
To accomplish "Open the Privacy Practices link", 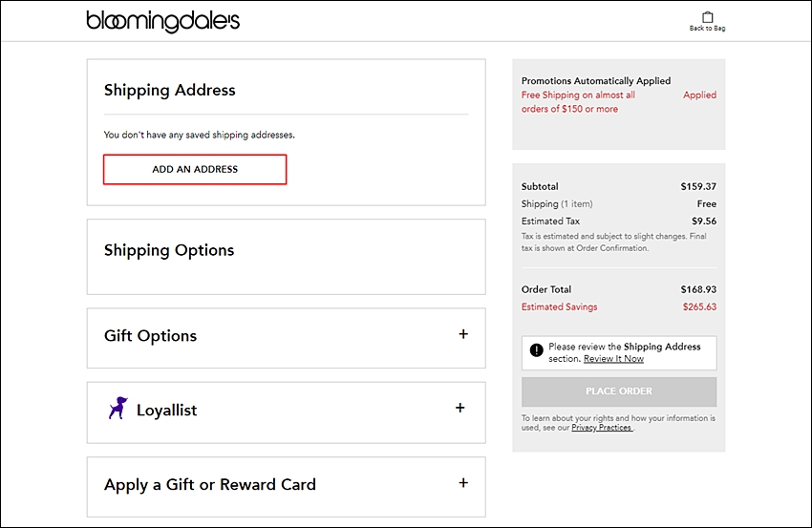I will pyautogui.click(x=602, y=428).
